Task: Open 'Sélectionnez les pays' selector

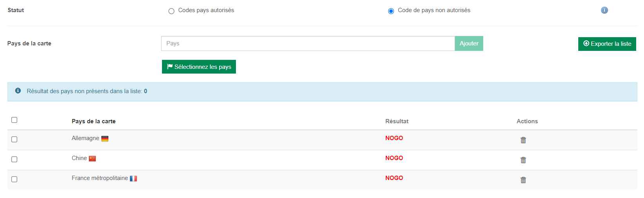Action: tap(199, 67)
